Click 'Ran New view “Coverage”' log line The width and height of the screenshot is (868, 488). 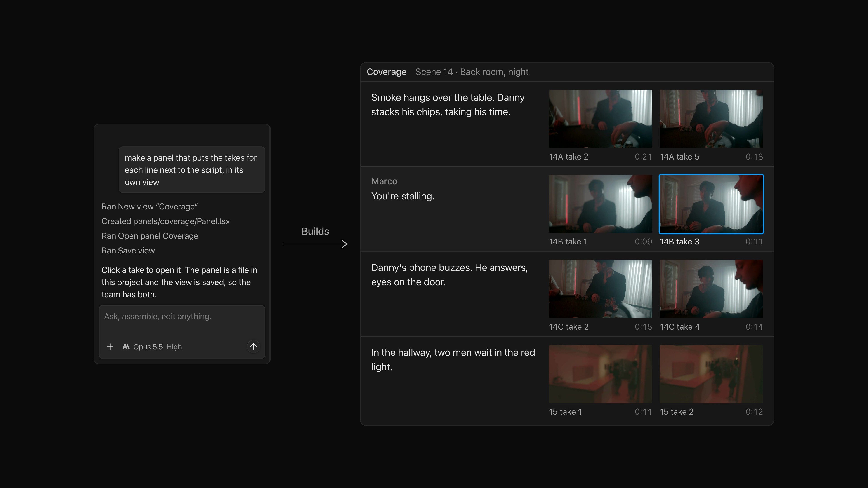[x=150, y=206]
